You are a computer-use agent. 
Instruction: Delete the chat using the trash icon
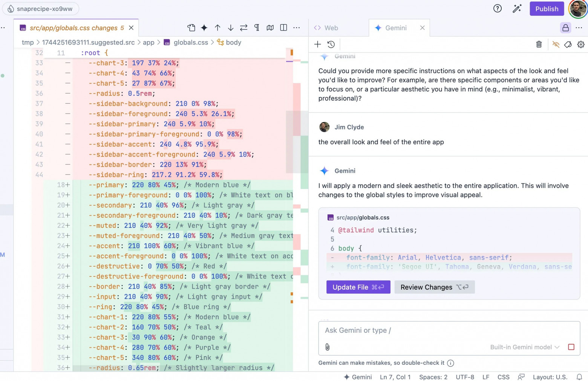pyautogui.click(x=539, y=45)
